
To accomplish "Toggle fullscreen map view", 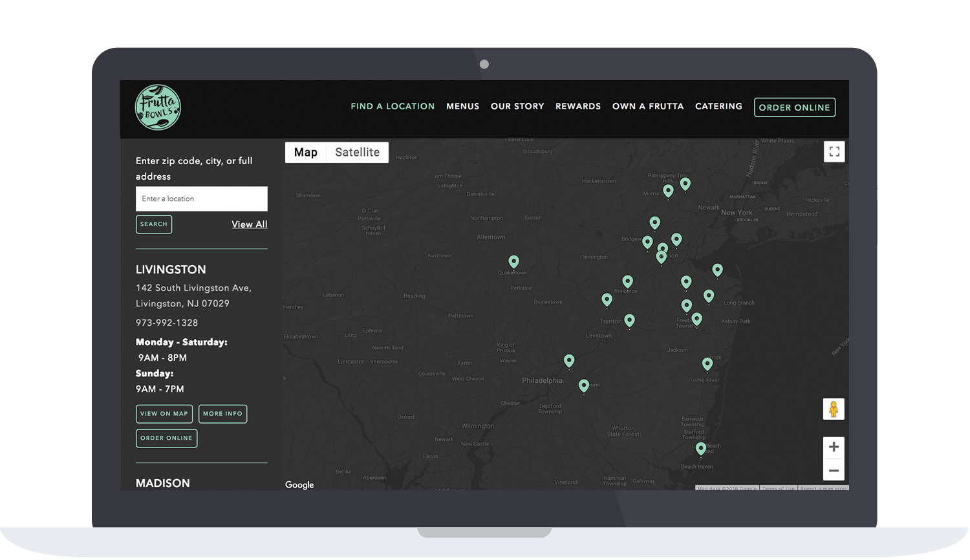I will [x=834, y=151].
